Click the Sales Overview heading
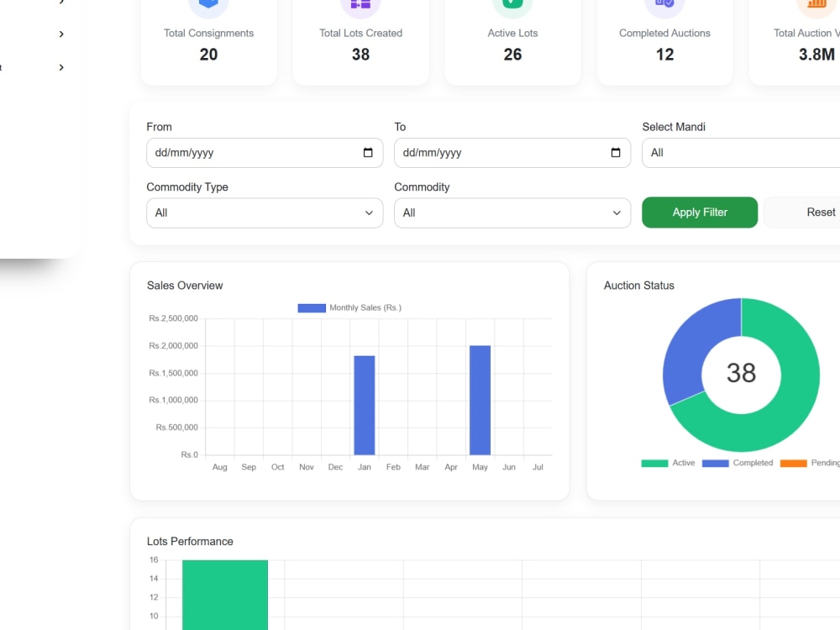This screenshot has width=840, height=630. 185,286
